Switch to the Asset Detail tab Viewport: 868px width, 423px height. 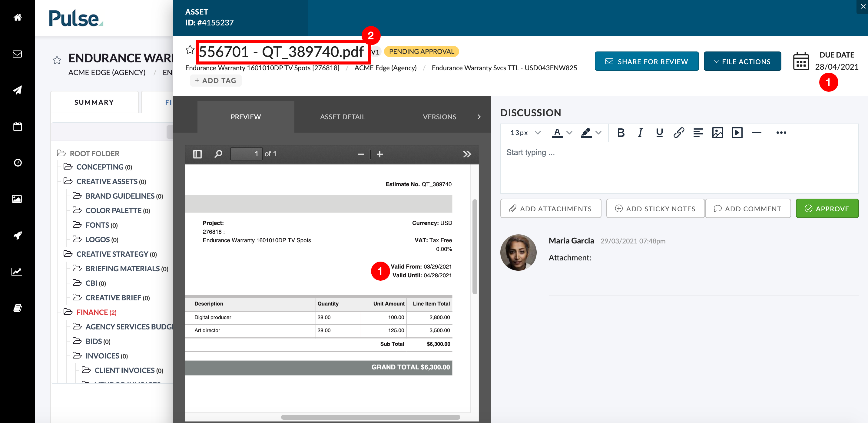tap(343, 117)
